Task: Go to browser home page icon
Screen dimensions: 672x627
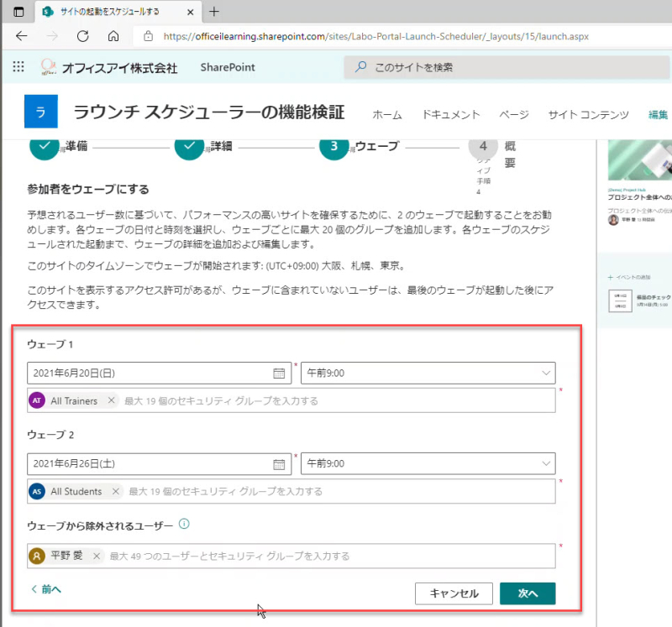Action: tap(113, 36)
